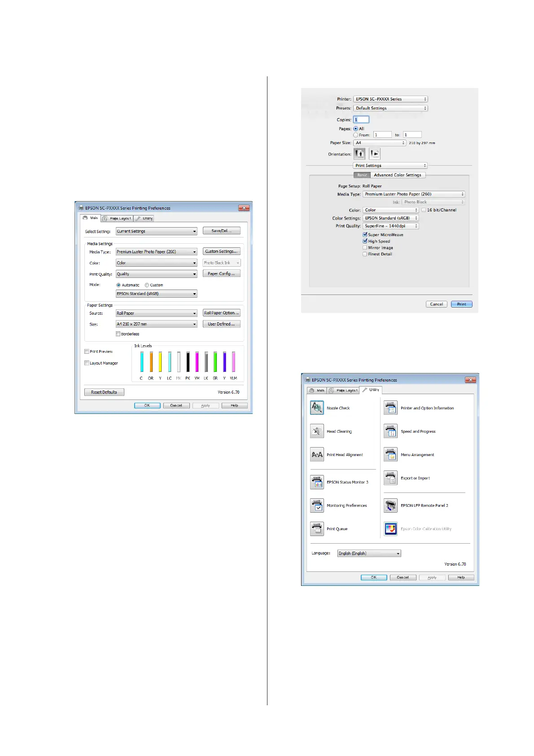Click the Epson Color Calibration Utility icon
Image resolution: width=534 pixels, height=756 pixels.
click(390, 529)
